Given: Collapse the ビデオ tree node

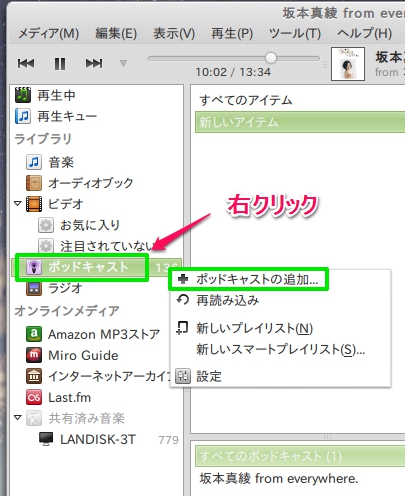Looking at the screenshot, I should (x=18, y=203).
